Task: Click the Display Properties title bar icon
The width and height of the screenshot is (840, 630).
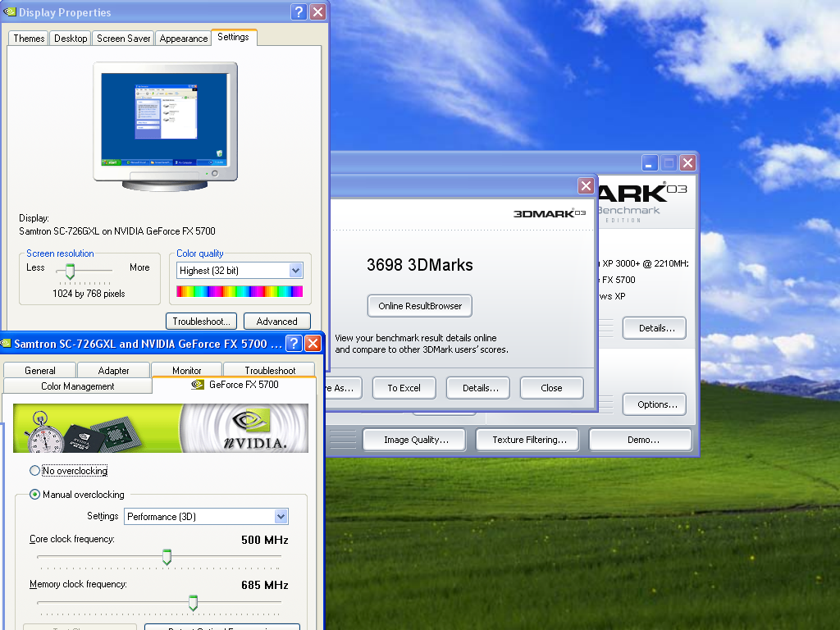Action: 9,11
